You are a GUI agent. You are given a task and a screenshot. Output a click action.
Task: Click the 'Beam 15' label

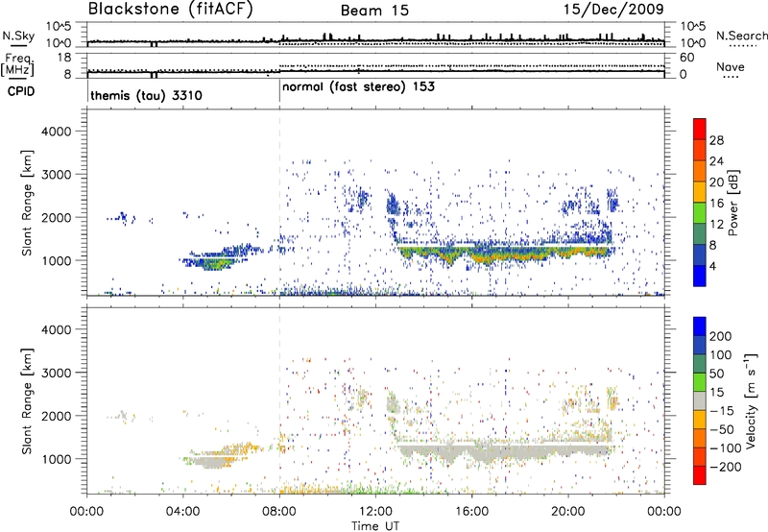(x=374, y=11)
